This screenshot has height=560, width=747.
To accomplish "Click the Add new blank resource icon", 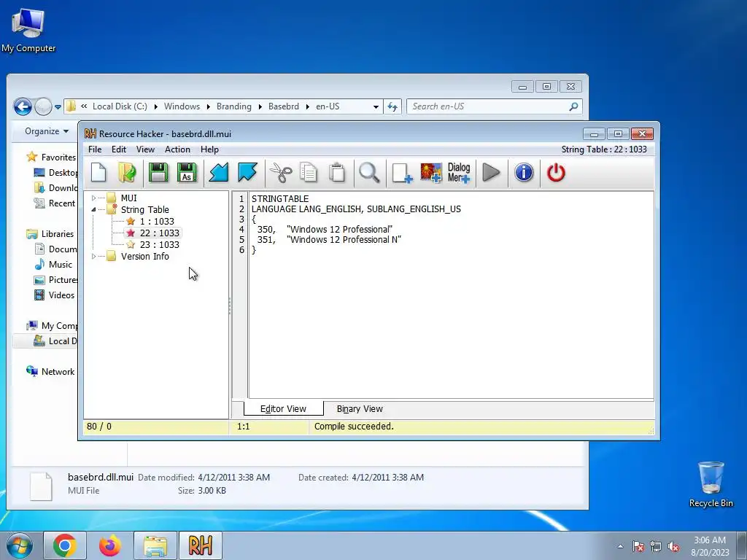I will click(402, 172).
